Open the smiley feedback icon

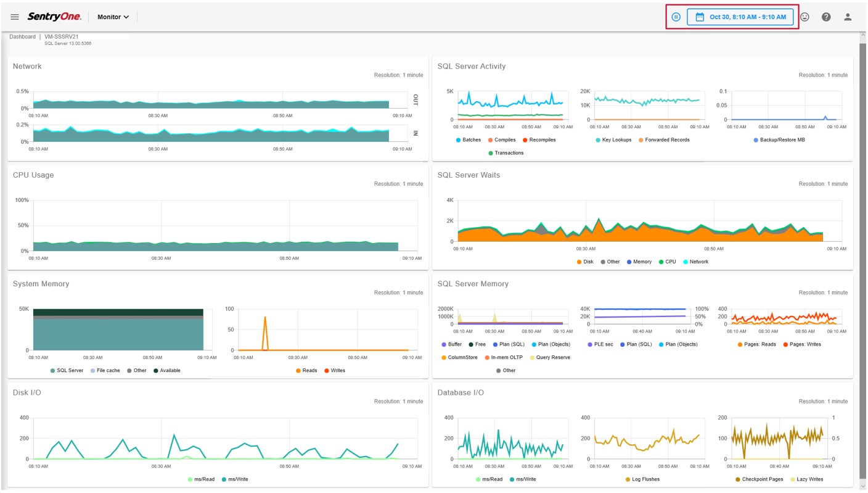(x=805, y=17)
